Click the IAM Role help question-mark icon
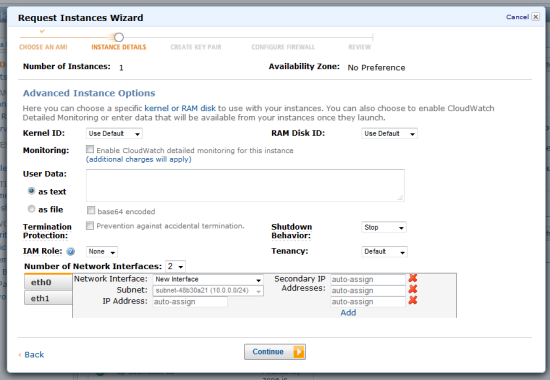The width and height of the screenshot is (550, 380). point(71,251)
